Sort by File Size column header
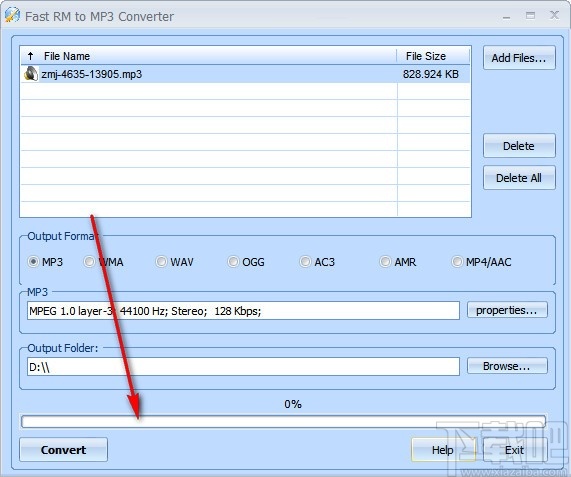This screenshot has height=477, width=571. tap(433, 56)
